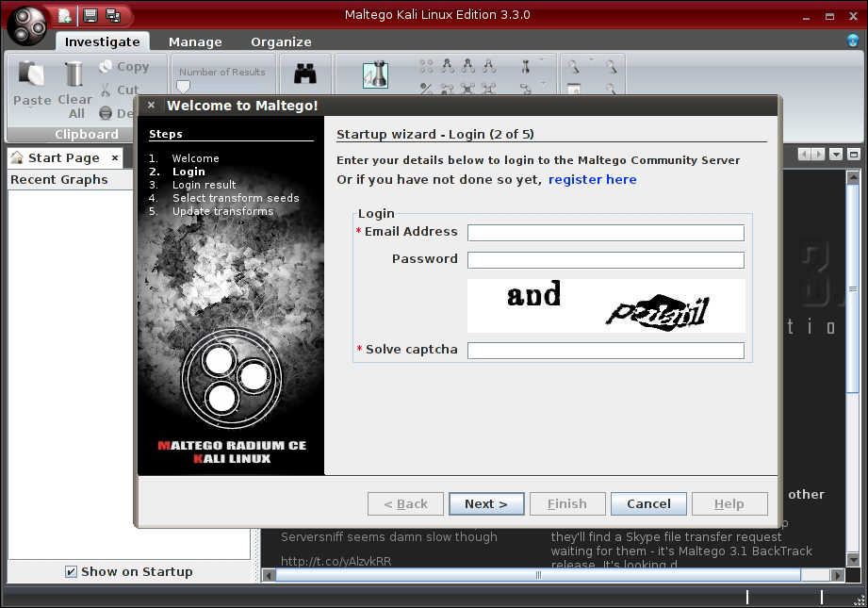Click the Solve captcha text field
868x608 pixels.
606,351
